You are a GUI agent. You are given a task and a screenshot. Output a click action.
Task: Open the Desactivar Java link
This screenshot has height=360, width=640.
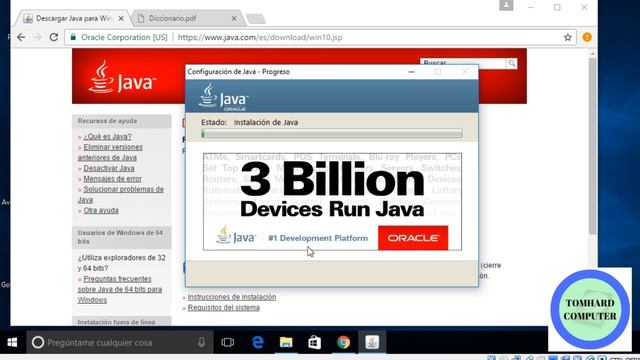pos(109,168)
